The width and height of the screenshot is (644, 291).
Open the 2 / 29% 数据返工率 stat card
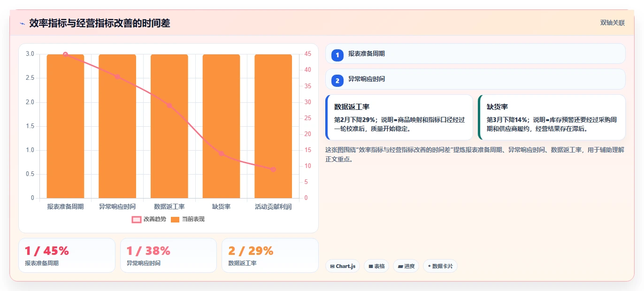tap(270, 255)
